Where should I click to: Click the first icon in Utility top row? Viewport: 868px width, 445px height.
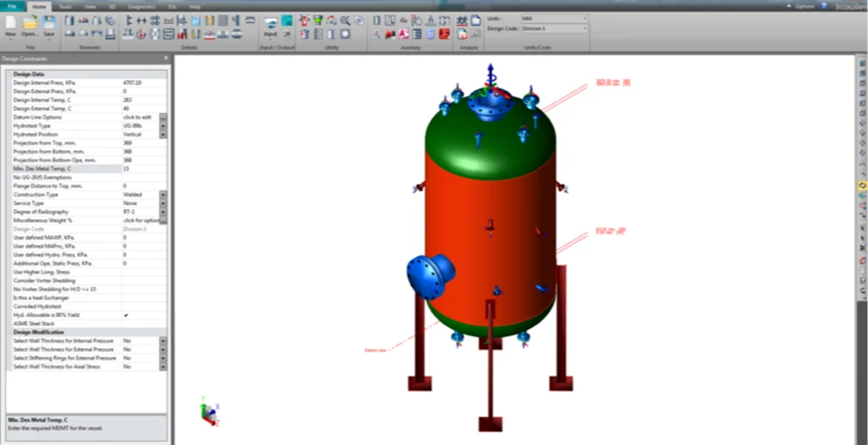click(x=304, y=20)
